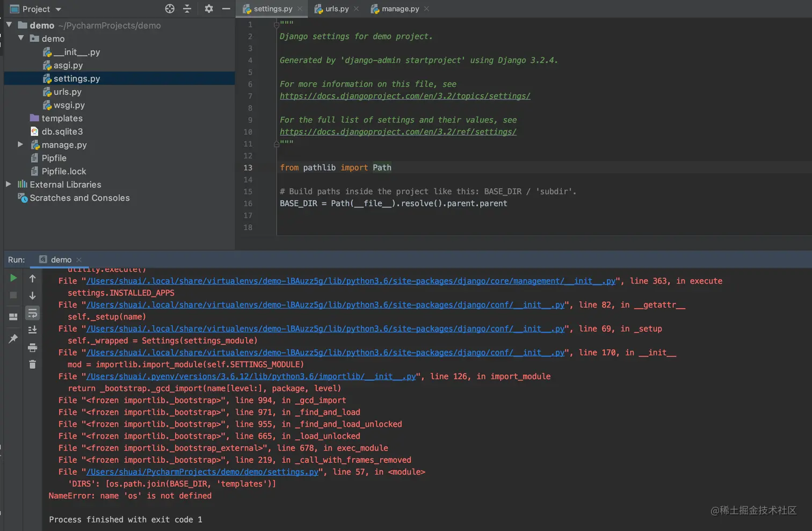The height and width of the screenshot is (531, 812).
Task: Click the locate/scroll-from-source target icon
Action: pos(170,9)
